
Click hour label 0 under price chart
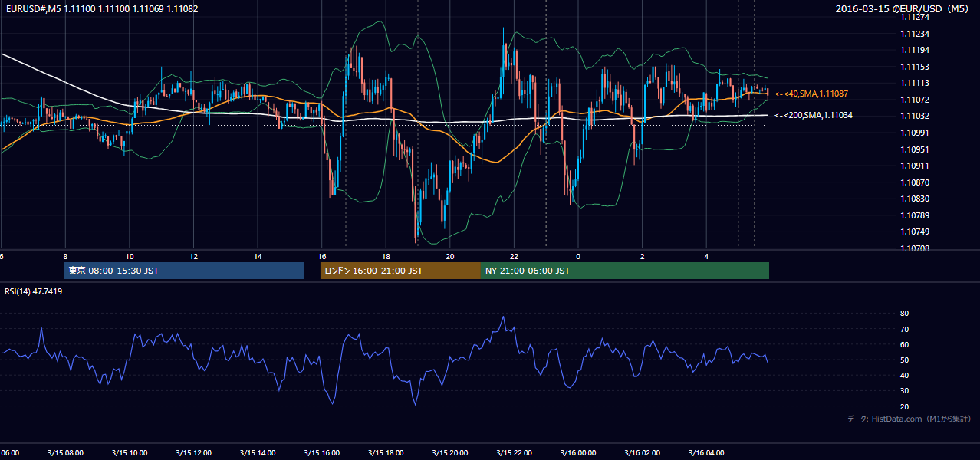click(x=578, y=256)
